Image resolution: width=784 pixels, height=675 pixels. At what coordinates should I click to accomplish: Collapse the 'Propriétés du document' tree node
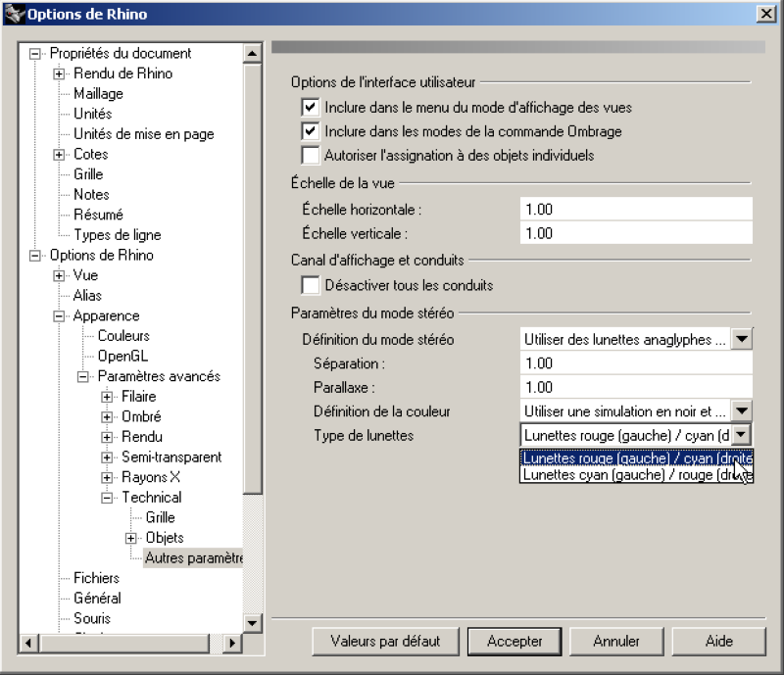coord(34,54)
